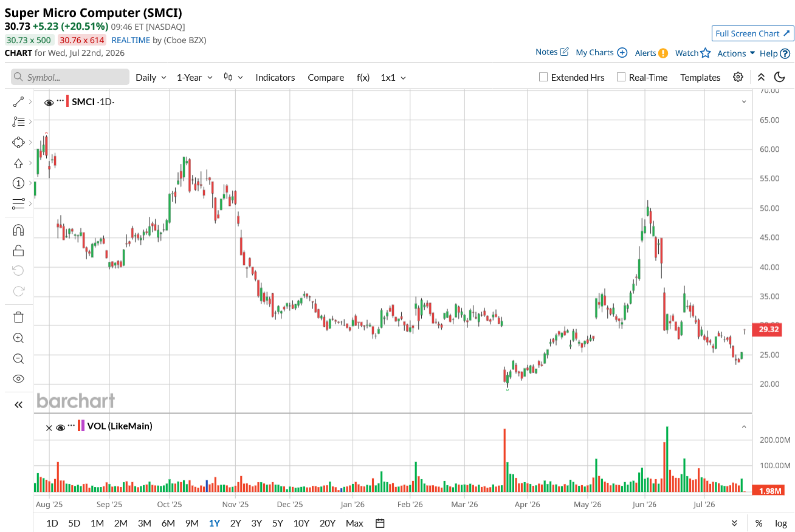Collapse the main price pane chevron

pyautogui.click(x=744, y=102)
